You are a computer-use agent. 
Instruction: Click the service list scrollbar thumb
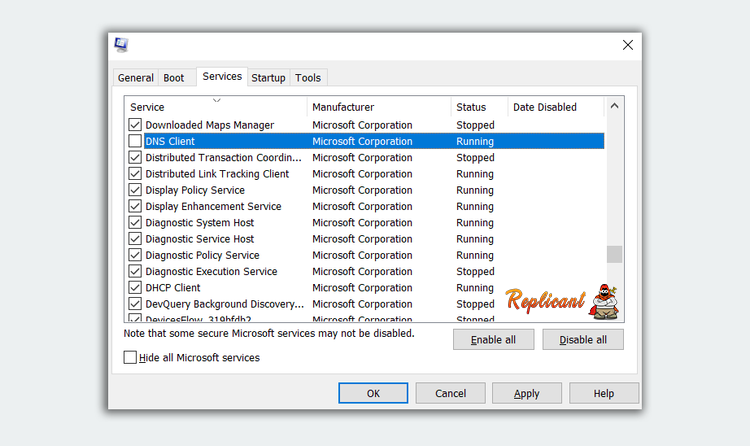coord(615,255)
